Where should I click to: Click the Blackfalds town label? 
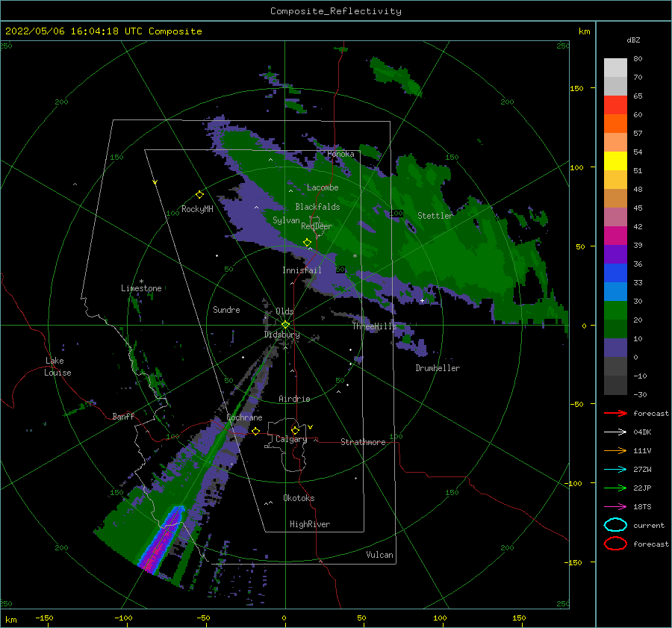pos(317,207)
